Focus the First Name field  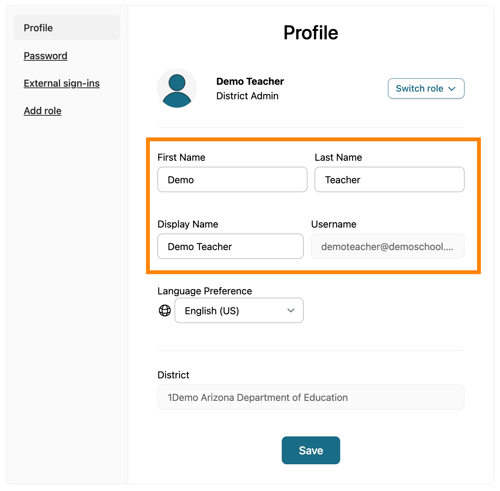(x=232, y=180)
